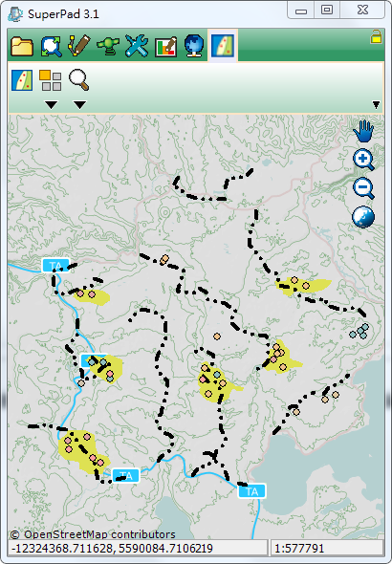The height and width of the screenshot is (564, 392).
Task: Expand the small arrow at toolbar right end
Action: 376,104
